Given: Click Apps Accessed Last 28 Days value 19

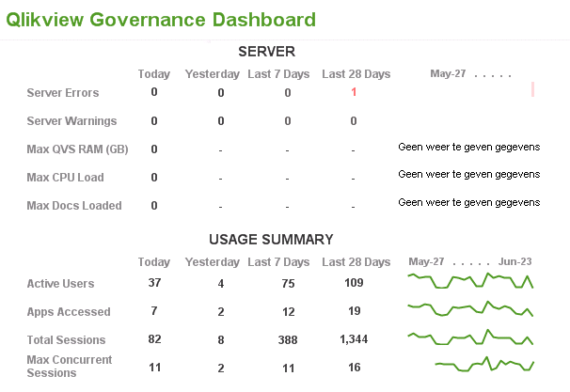Looking at the screenshot, I should [354, 311].
